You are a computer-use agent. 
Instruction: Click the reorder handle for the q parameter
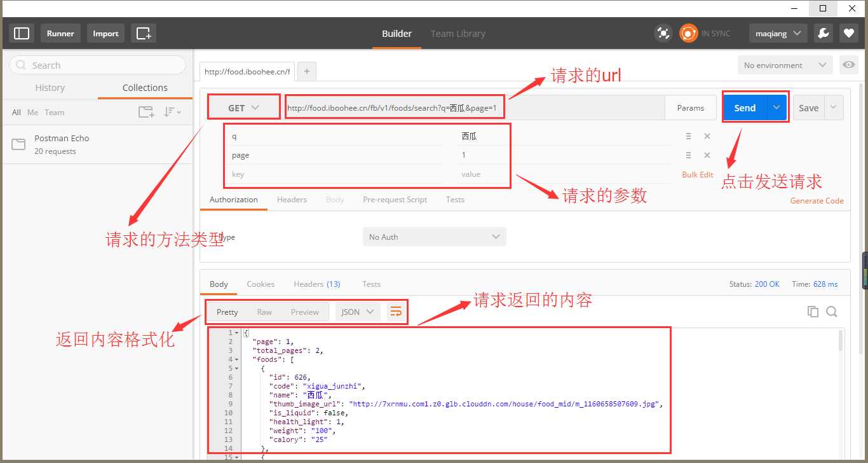[x=688, y=136]
